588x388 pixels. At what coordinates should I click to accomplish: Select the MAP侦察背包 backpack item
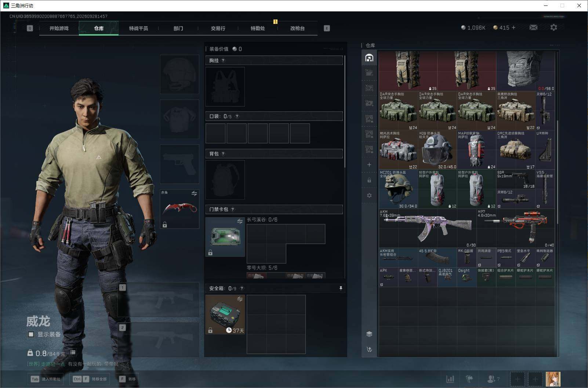[x=476, y=150]
